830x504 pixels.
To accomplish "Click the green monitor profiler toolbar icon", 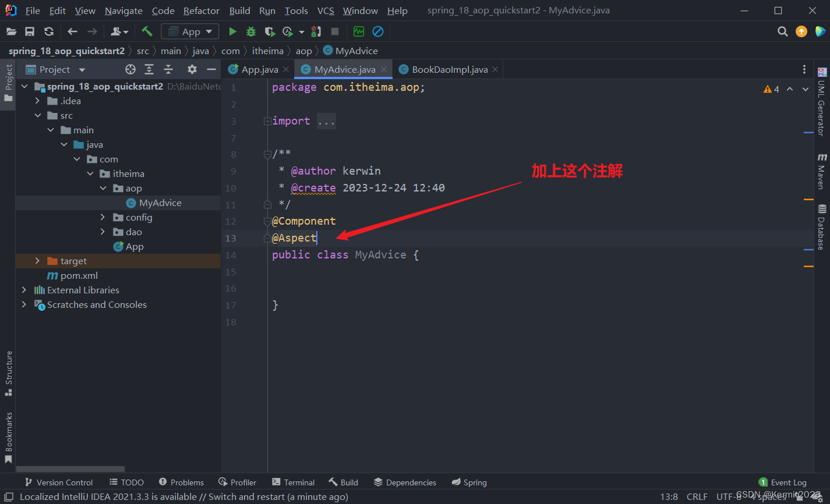I will coord(359,31).
